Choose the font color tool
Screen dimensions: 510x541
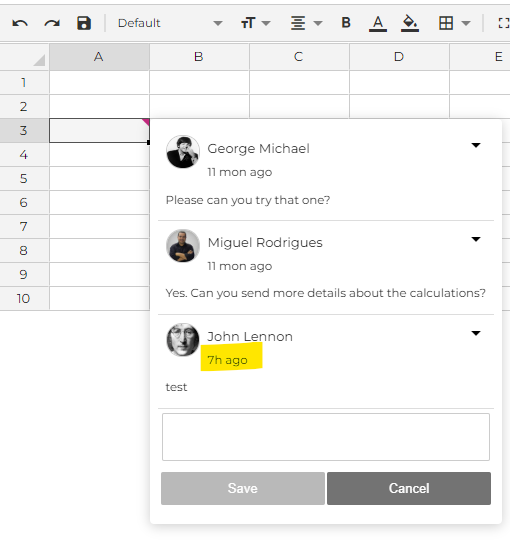click(378, 23)
